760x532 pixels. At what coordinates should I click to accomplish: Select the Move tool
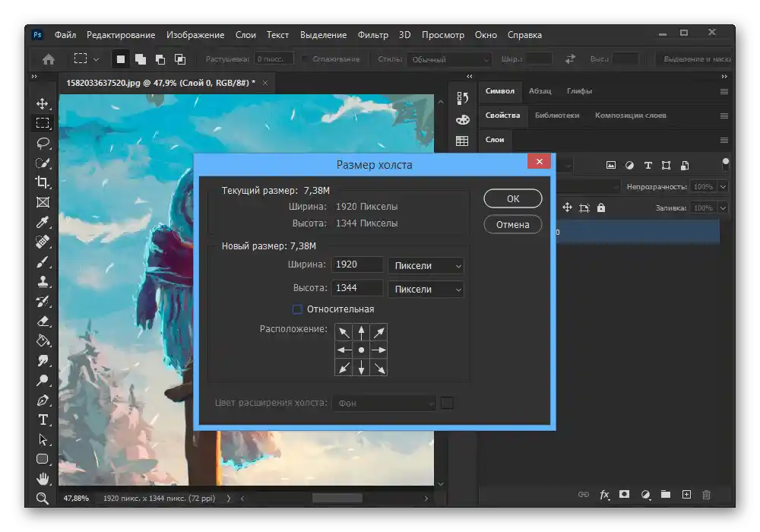(x=43, y=103)
